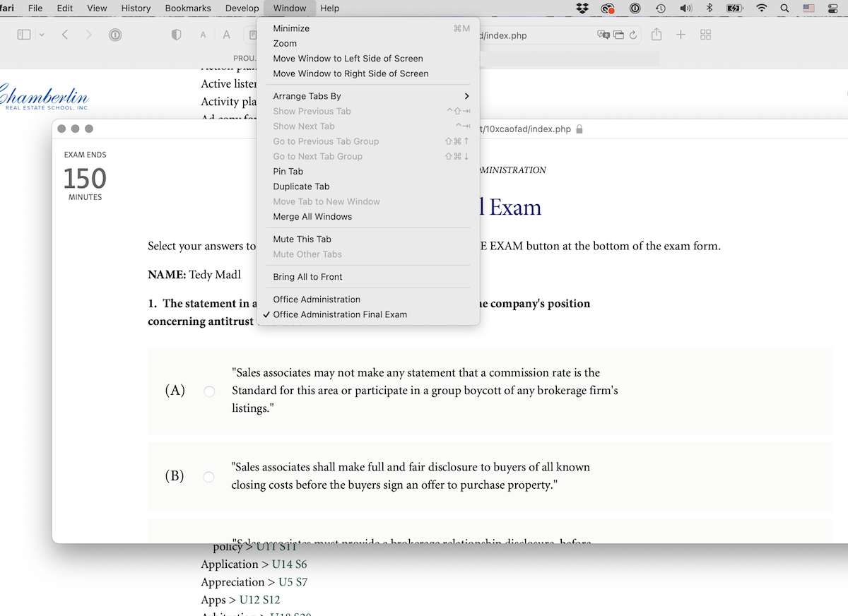Open the Wi-Fi menu bar icon
848x616 pixels.
(761, 8)
